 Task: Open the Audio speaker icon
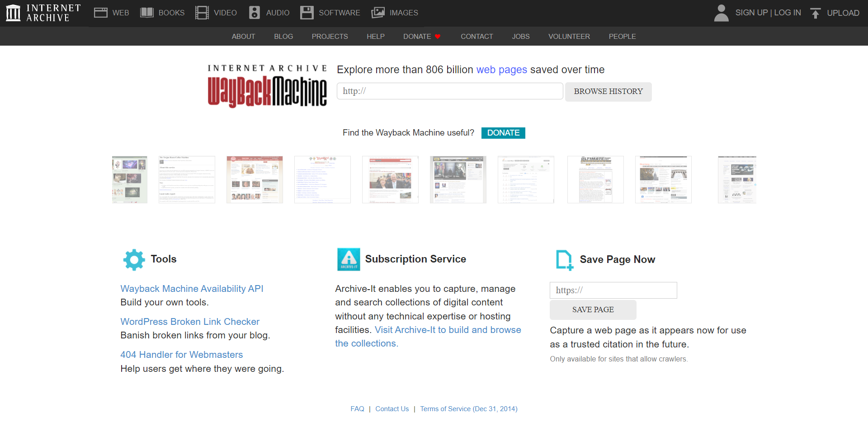[255, 13]
